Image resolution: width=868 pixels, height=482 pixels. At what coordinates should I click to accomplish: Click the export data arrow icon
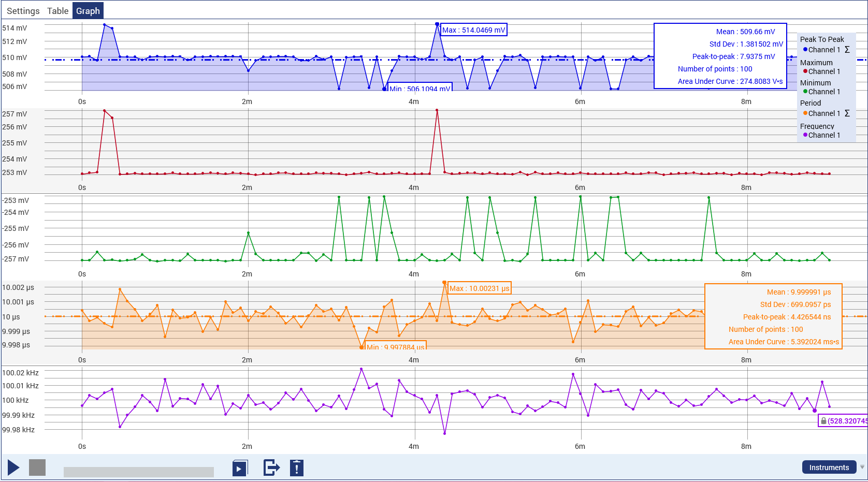pyautogui.click(x=271, y=468)
